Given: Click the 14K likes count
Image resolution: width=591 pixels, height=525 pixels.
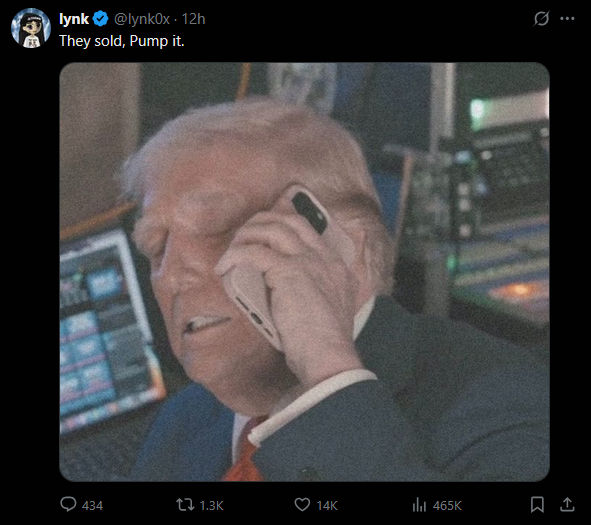Looking at the screenshot, I should [327, 505].
